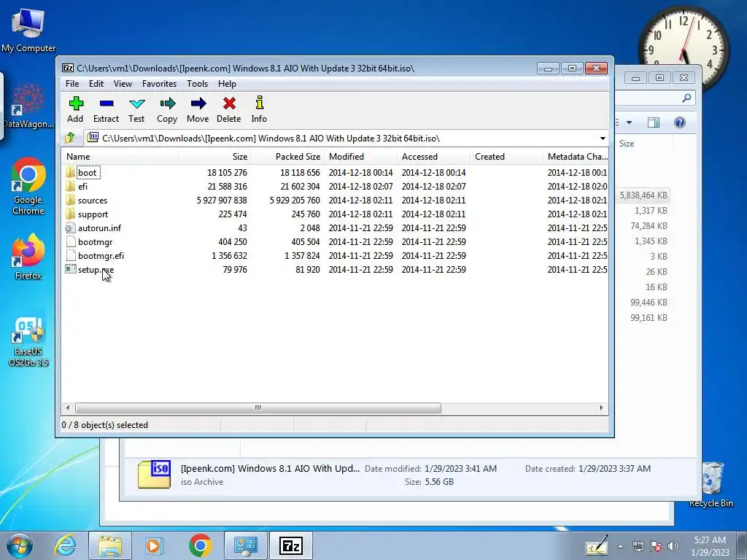
Task: Click the bootmgr file icon
Action: pyautogui.click(x=71, y=241)
